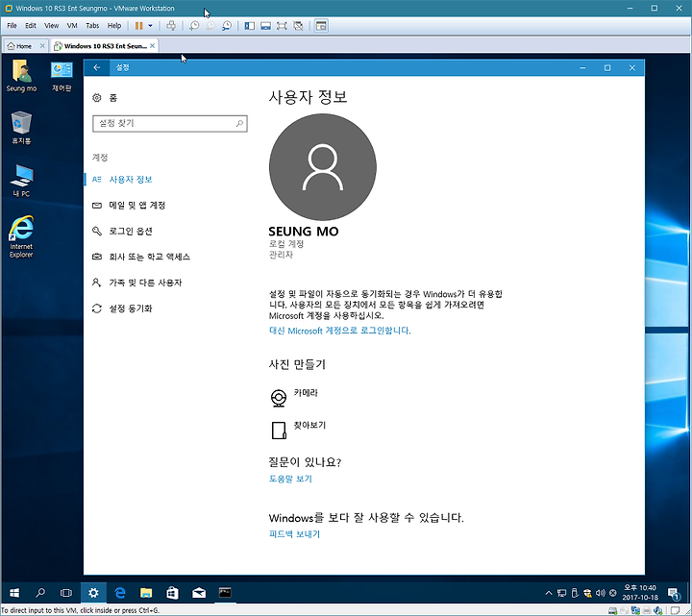Open the VM menu
The image size is (692, 616).
72,26
